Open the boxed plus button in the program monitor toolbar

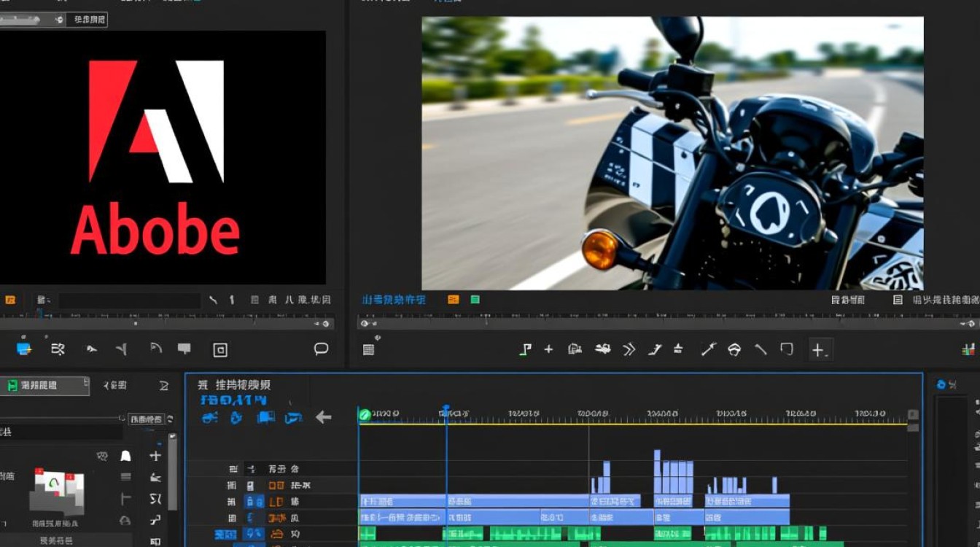pos(819,350)
